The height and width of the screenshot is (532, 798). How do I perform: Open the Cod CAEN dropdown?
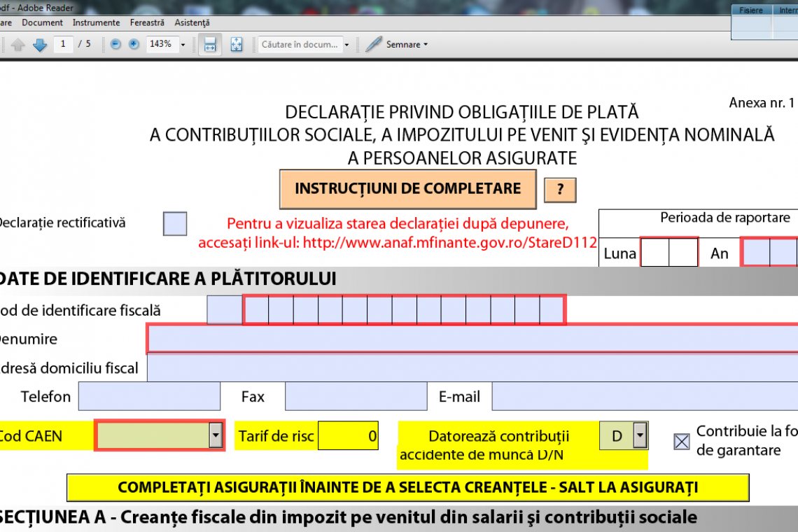[216, 435]
